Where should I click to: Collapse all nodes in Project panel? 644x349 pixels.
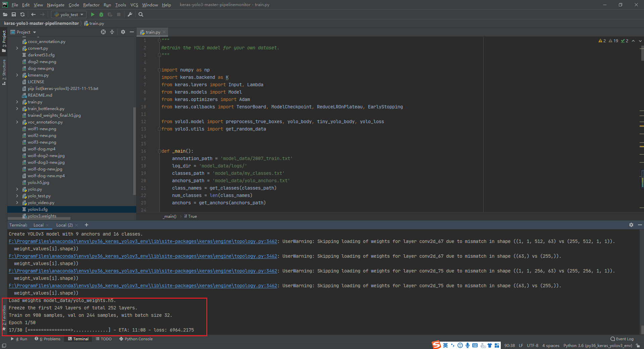pyautogui.click(x=112, y=32)
